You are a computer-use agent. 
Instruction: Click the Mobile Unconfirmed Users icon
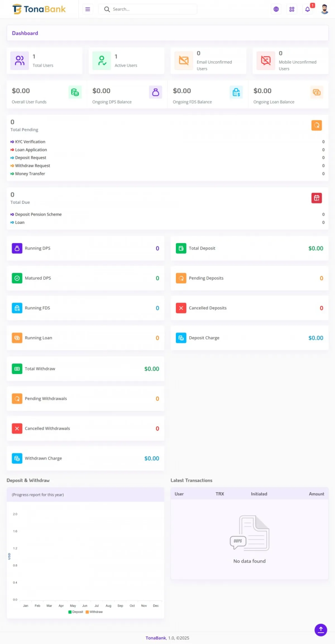266,60
